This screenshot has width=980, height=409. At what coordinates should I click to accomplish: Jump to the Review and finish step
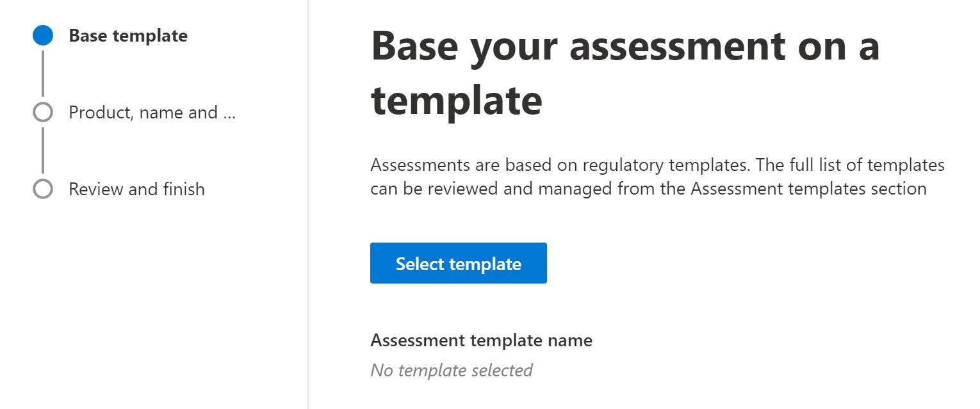(x=136, y=189)
